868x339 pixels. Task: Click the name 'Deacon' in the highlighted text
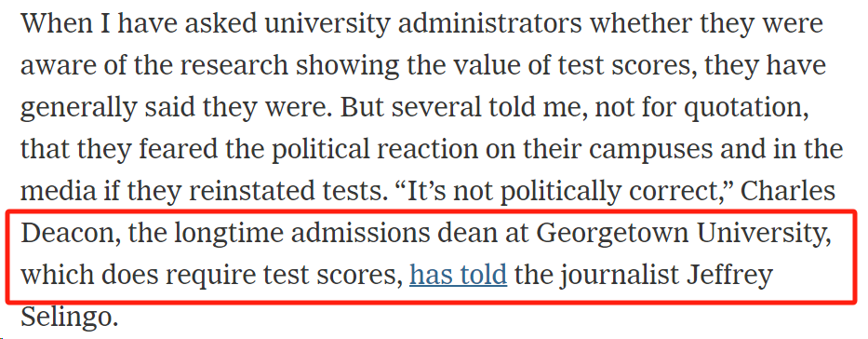pos(66,233)
